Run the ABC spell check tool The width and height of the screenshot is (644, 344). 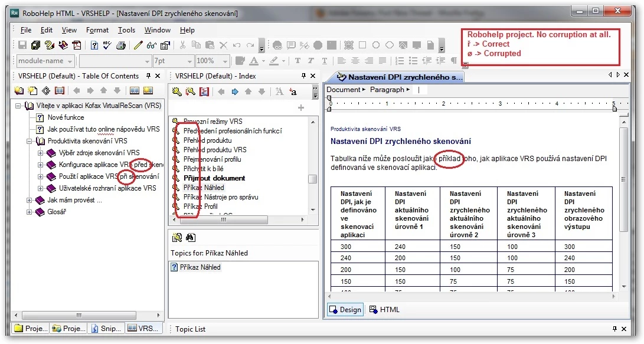(107, 45)
